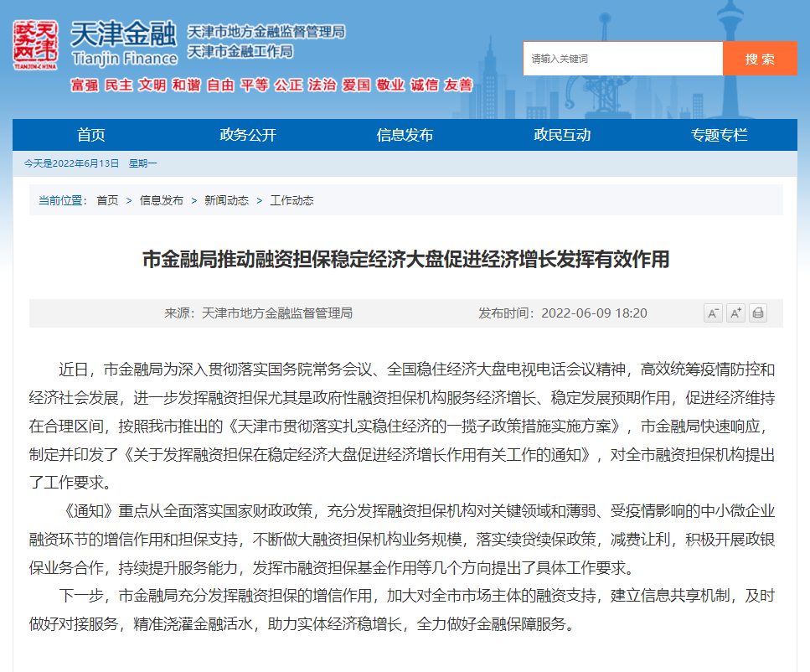Click the publish time 2022-06-09 18:20

tap(594, 313)
